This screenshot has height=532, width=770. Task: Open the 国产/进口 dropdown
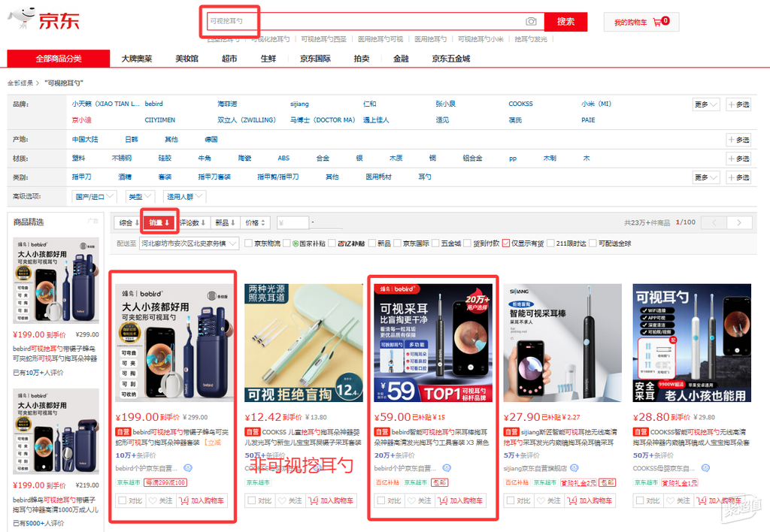pos(94,197)
